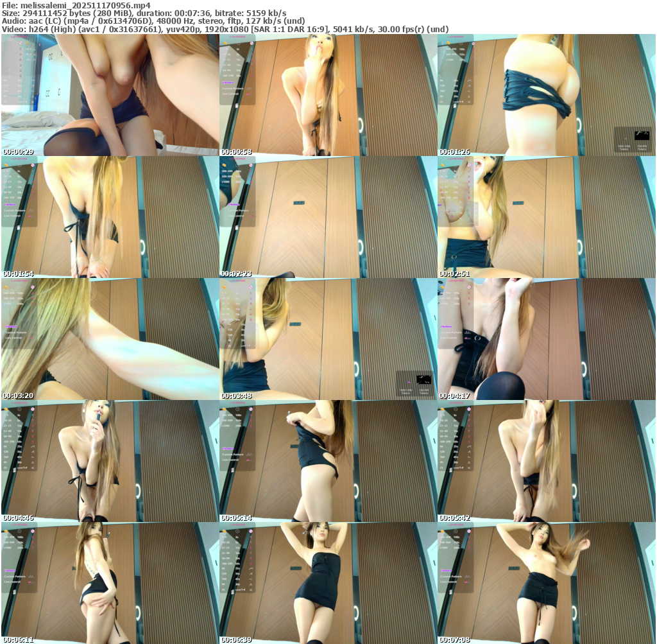Click the Video codec info line
This screenshot has height=644, width=657.
[x=225, y=29]
